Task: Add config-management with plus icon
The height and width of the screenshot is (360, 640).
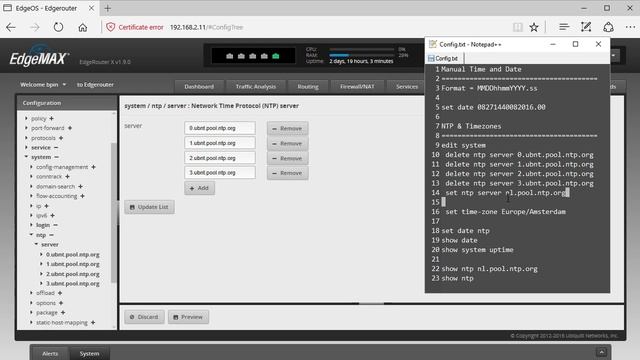Action: pyautogui.click(x=93, y=167)
